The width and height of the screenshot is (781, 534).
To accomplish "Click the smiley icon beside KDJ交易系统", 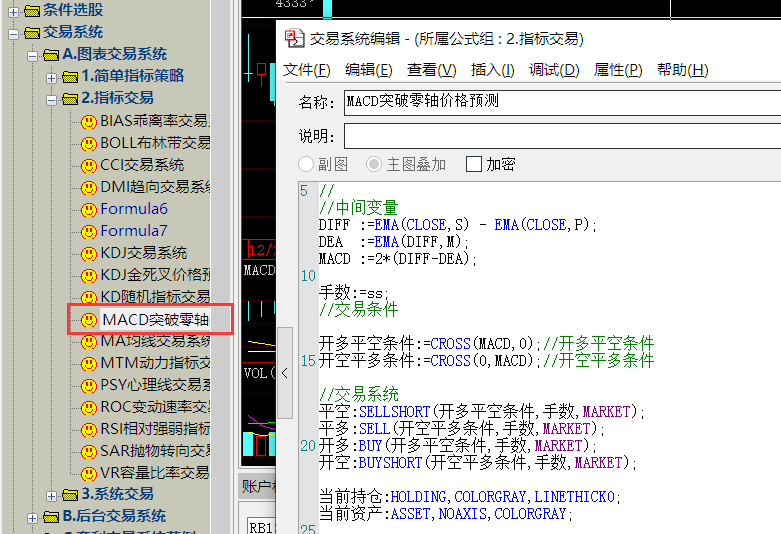I will coord(89,254).
